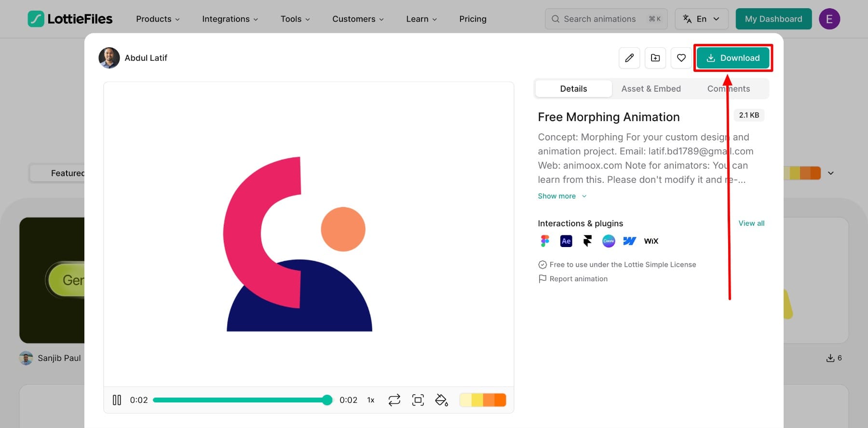The image size is (868, 428).
Task: Click the Webflow plugin icon
Action: pos(630,241)
